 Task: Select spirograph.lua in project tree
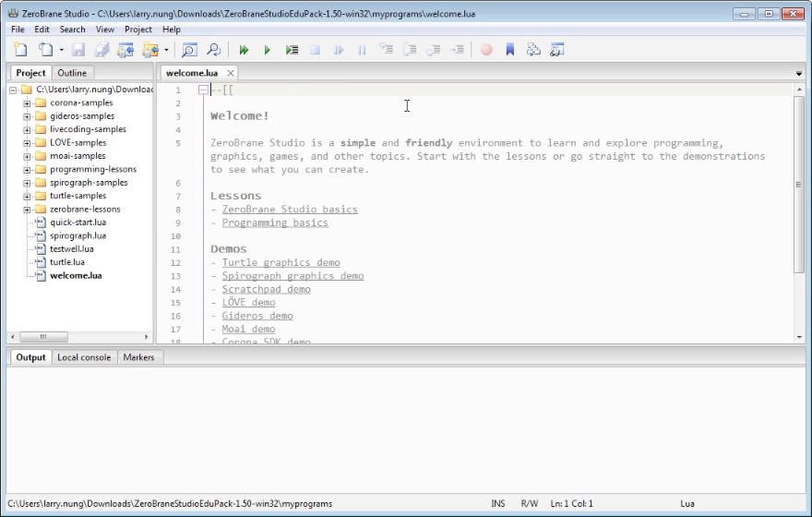(78, 235)
